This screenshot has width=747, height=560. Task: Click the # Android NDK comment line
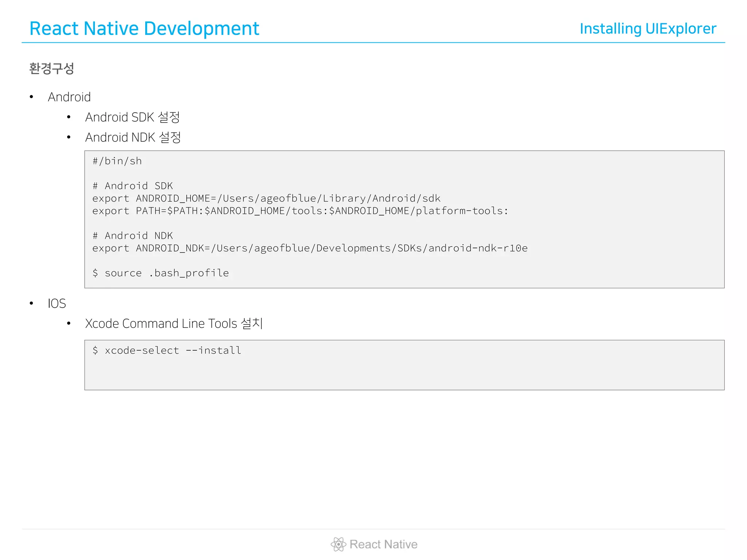point(132,236)
